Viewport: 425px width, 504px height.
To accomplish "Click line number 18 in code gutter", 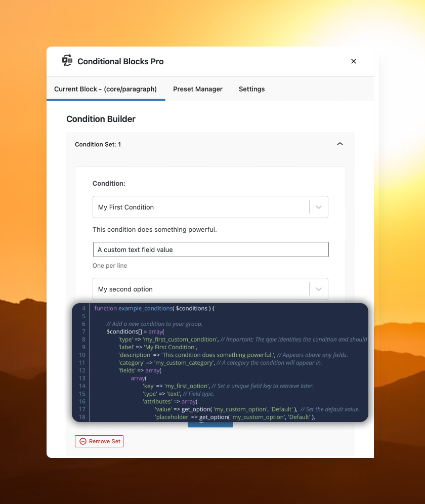I will click(82, 417).
